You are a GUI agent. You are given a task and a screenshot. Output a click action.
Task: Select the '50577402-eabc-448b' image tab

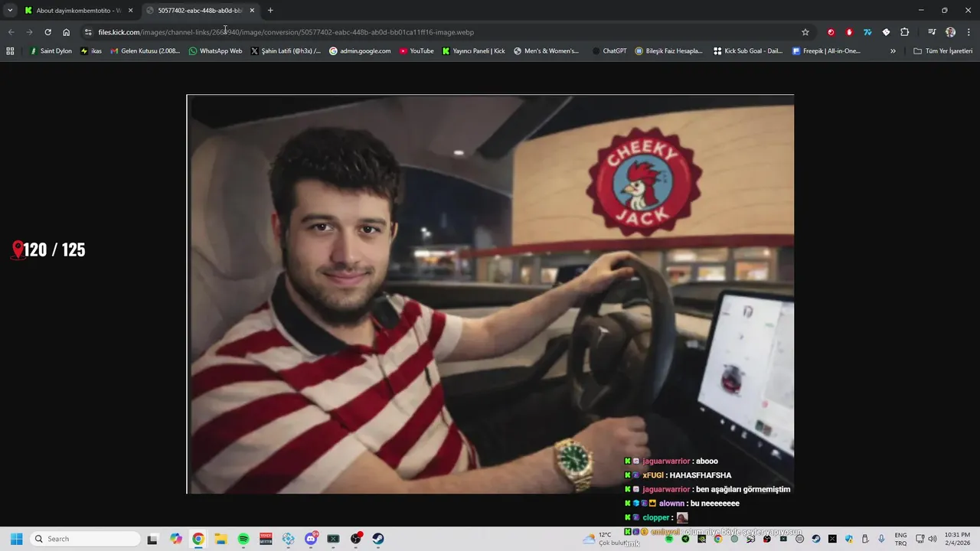click(x=201, y=11)
